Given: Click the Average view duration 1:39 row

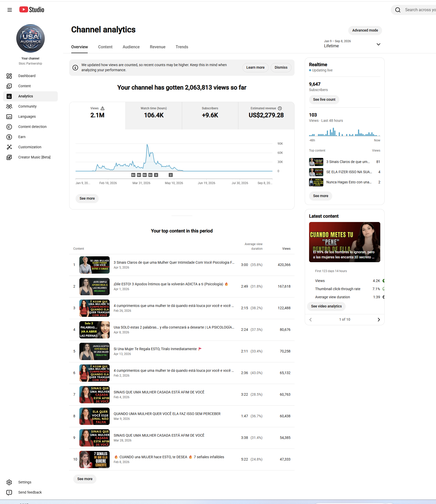Looking at the screenshot, I should (347, 297).
